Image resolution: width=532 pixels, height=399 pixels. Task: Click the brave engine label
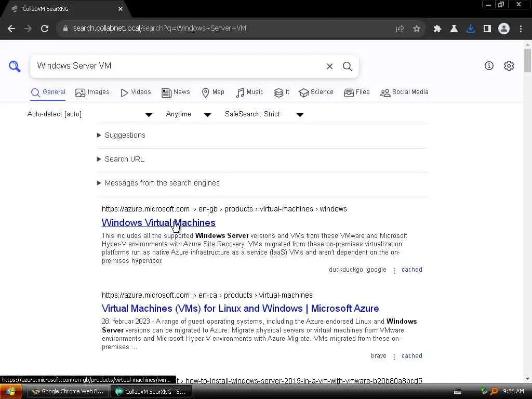click(379, 356)
